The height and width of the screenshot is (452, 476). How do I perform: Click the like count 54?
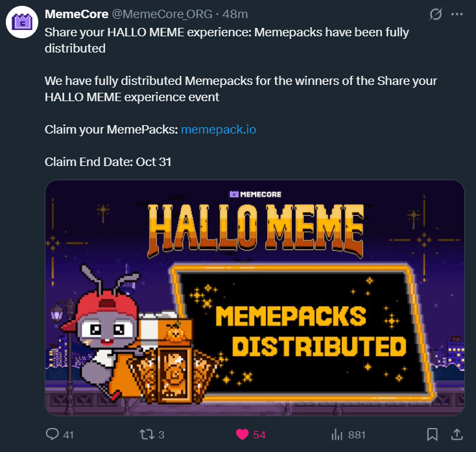point(259,435)
